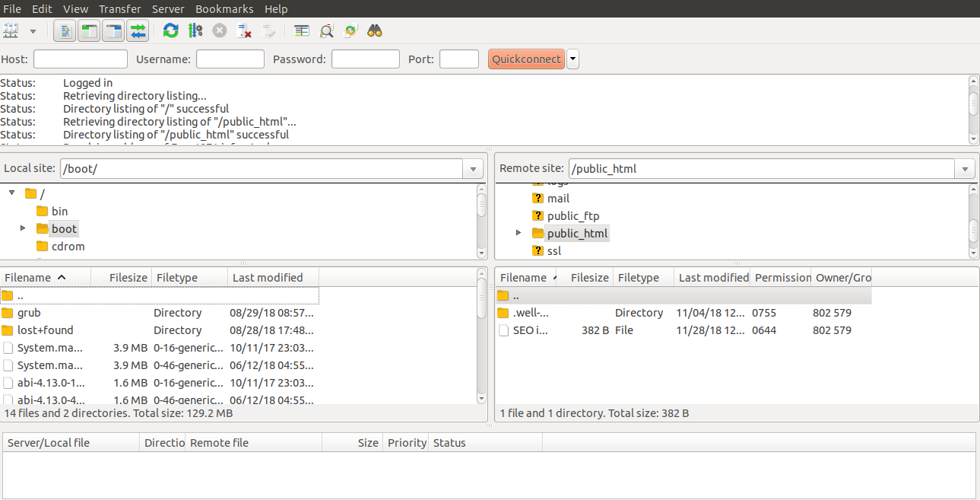Open the Bookmarks menu

pyautogui.click(x=224, y=8)
